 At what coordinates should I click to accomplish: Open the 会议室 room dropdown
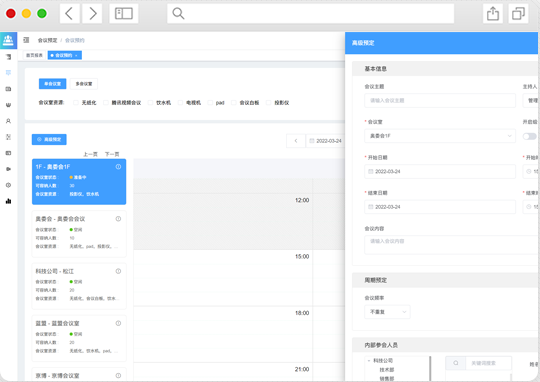pos(440,136)
